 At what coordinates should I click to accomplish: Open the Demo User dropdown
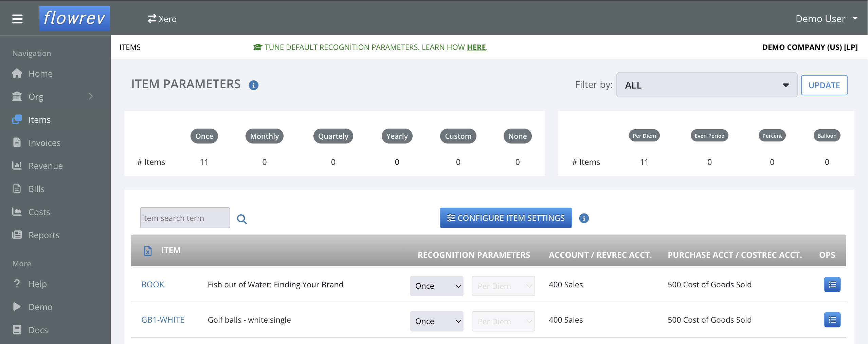(x=827, y=19)
